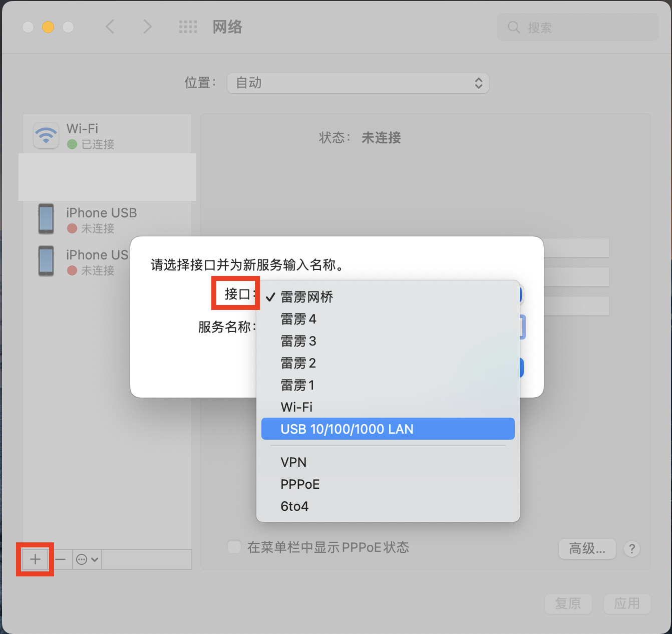The width and height of the screenshot is (672, 634).
Task: Go back with the left arrow
Action: click(x=110, y=27)
